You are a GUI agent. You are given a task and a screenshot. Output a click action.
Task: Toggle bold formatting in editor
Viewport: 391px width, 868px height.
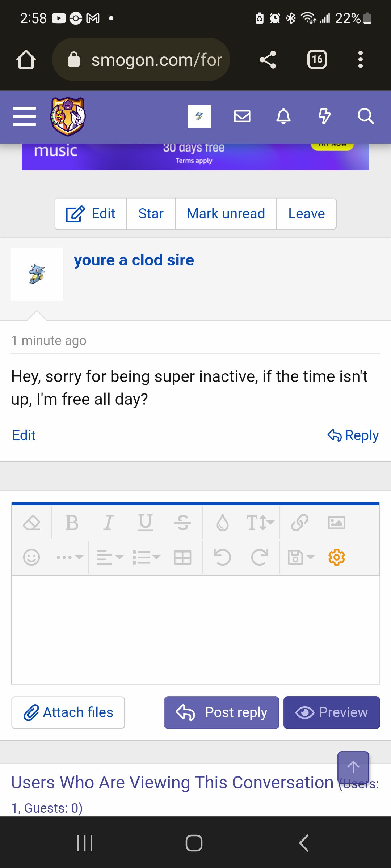tap(72, 523)
